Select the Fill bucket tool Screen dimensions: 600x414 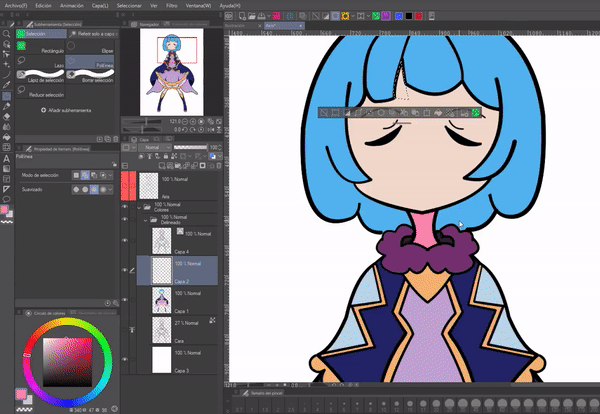(x=6, y=137)
